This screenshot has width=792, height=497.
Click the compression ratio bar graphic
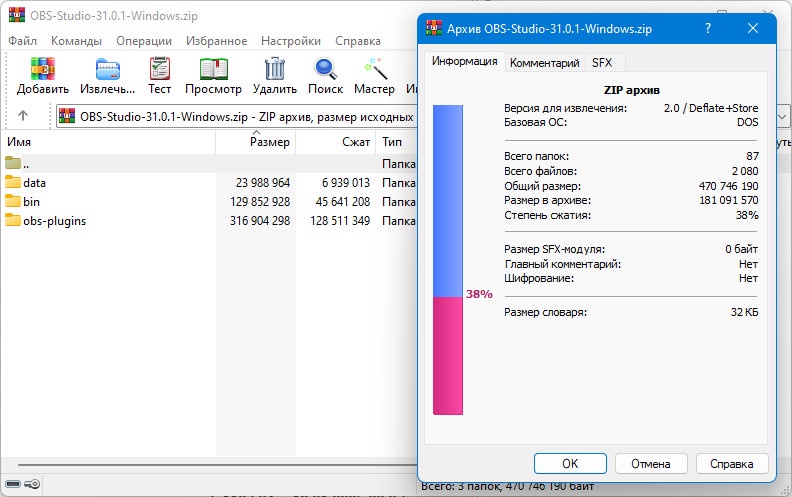click(448, 260)
